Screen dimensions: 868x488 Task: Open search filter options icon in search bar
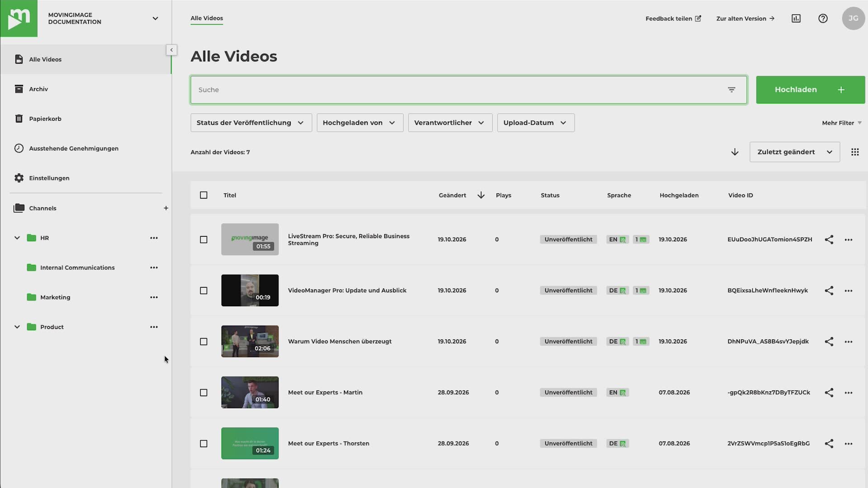pyautogui.click(x=731, y=90)
